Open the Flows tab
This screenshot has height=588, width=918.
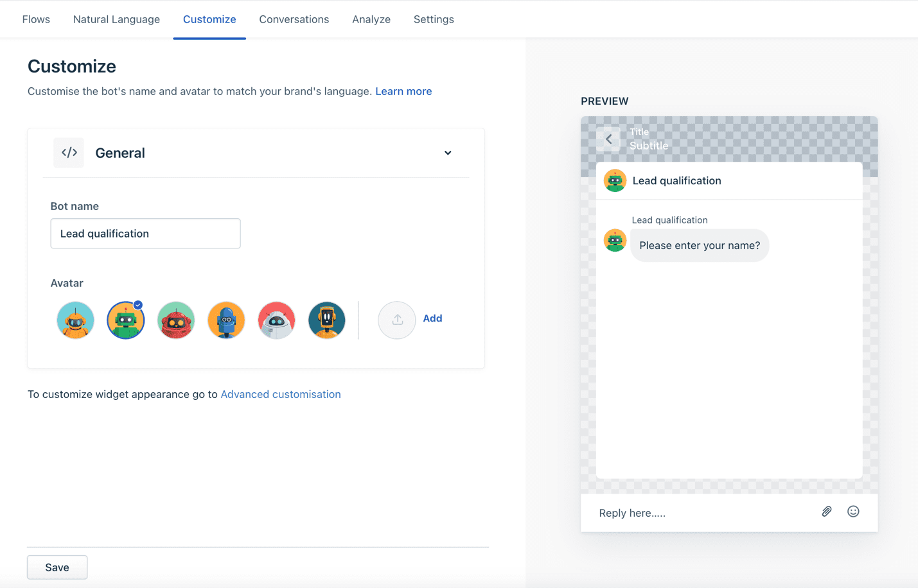point(36,19)
